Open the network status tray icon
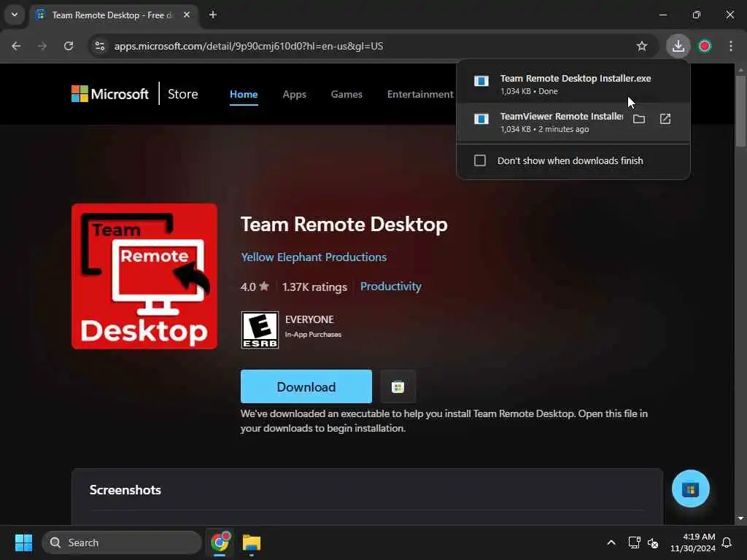The image size is (747, 560). coord(634,542)
